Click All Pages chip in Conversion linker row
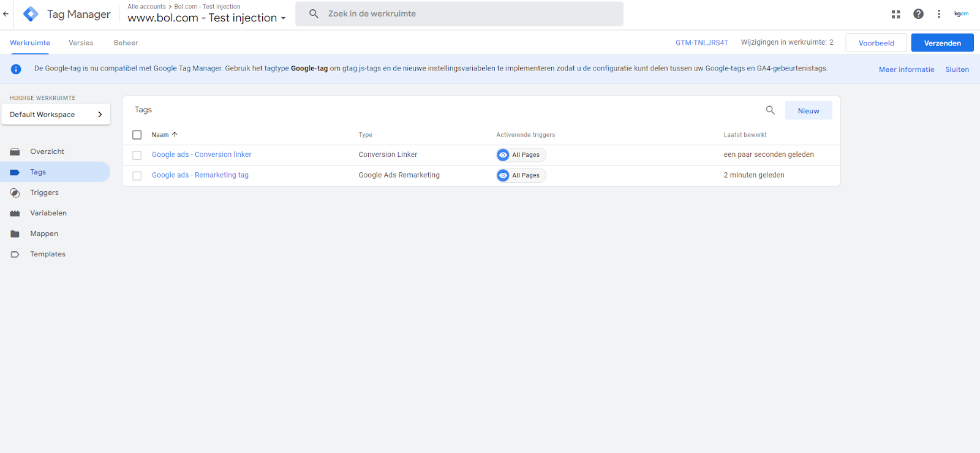 click(521, 155)
